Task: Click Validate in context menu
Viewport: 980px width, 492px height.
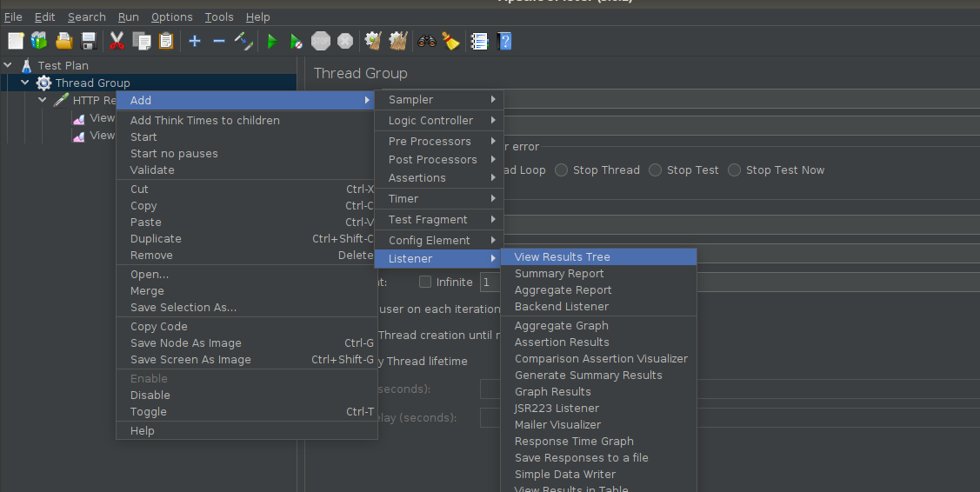Action: click(247, 170)
